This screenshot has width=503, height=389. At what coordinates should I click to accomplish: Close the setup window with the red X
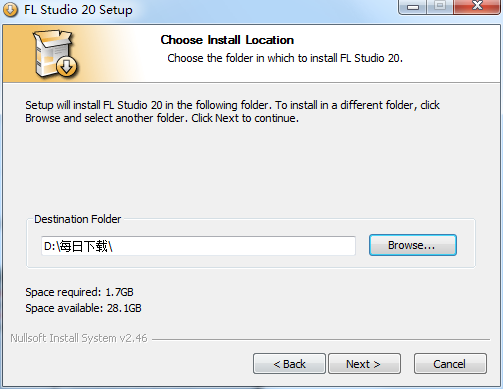pos(477,7)
